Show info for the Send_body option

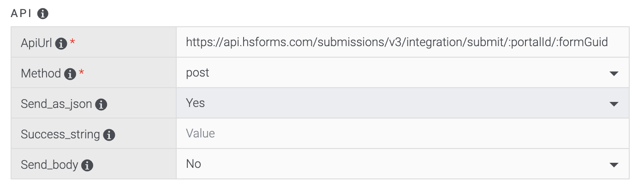[x=87, y=166]
